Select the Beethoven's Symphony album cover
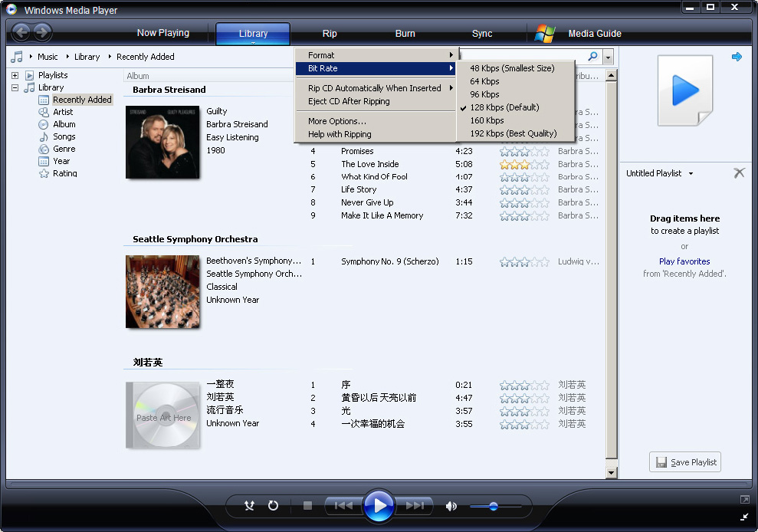758x532 pixels. [x=162, y=291]
